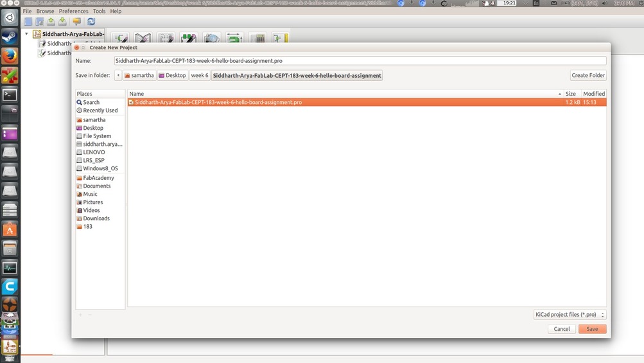Click the Create Folder button
Screen dimensions: 644x363
[588, 75]
